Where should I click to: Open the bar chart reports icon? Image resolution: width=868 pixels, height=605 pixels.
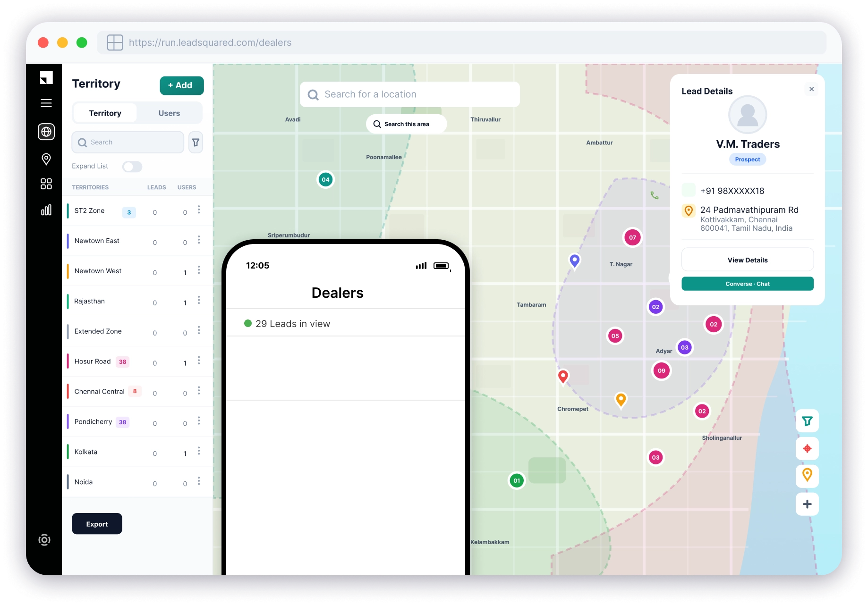pyautogui.click(x=46, y=210)
